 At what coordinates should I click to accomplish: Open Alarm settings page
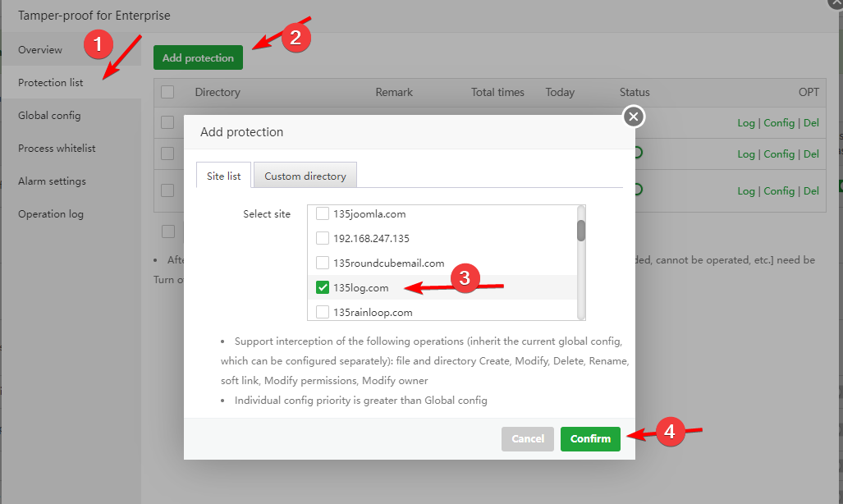pyautogui.click(x=52, y=181)
